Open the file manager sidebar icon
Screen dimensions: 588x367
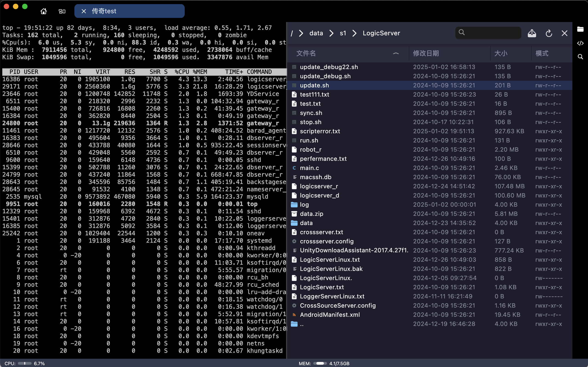580,29
